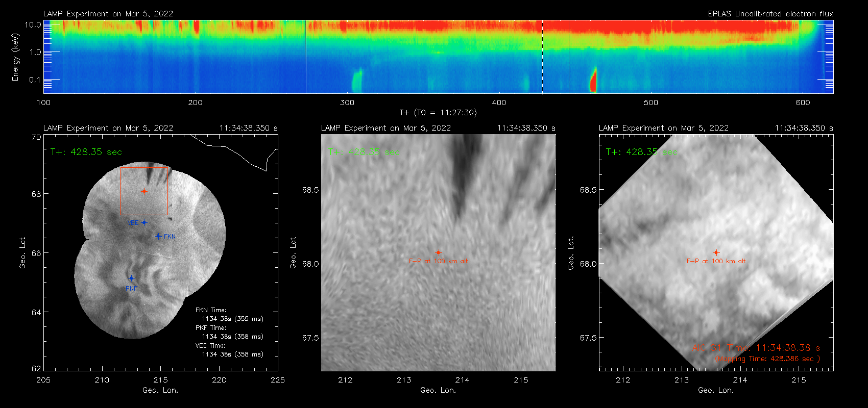The image size is (868, 408).
Task: Click '213' longitude tick of right panel
Action: click(682, 380)
